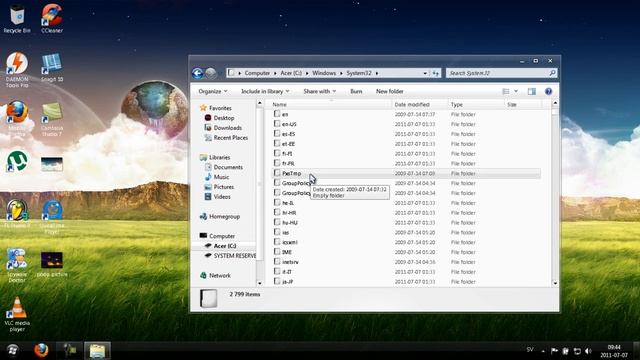Sort by Date modified column

click(x=420, y=104)
